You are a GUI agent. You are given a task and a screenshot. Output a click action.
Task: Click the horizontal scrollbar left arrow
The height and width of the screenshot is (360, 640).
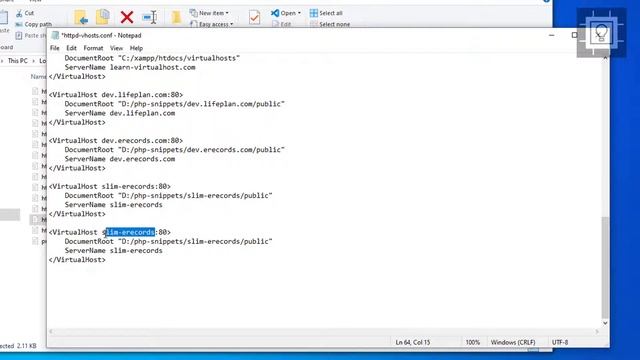click(51, 331)
